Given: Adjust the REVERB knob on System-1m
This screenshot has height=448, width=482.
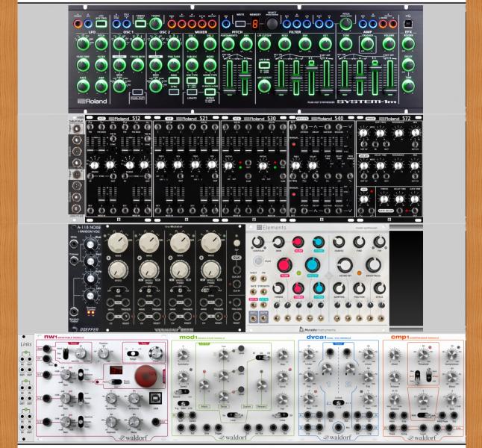Looking at the screenshot, I should 408,44.
